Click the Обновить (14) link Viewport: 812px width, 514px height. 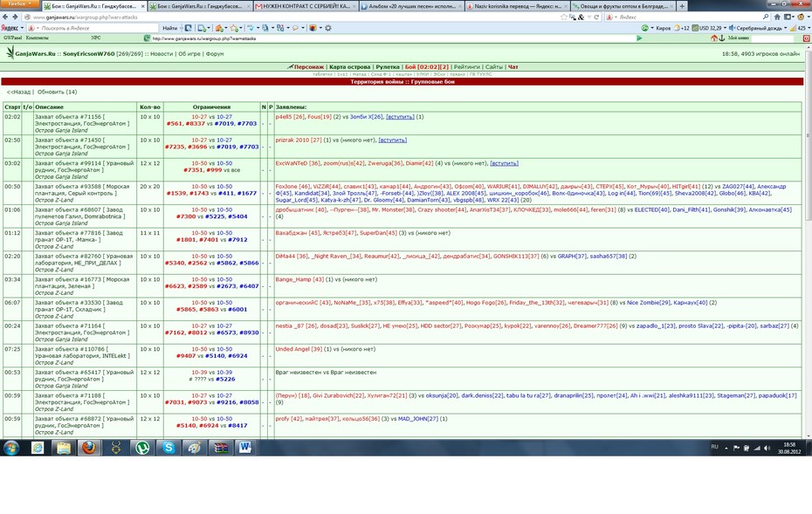click(57, 93)
